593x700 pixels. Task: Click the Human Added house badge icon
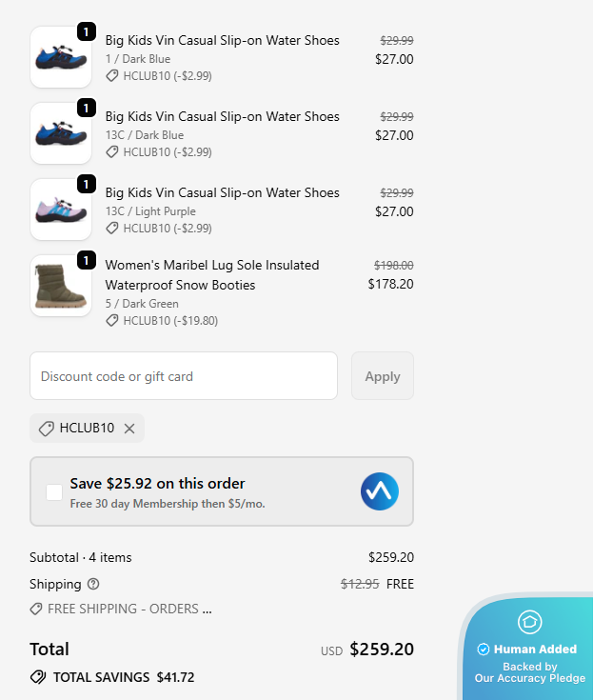click(x=529, y=622)
